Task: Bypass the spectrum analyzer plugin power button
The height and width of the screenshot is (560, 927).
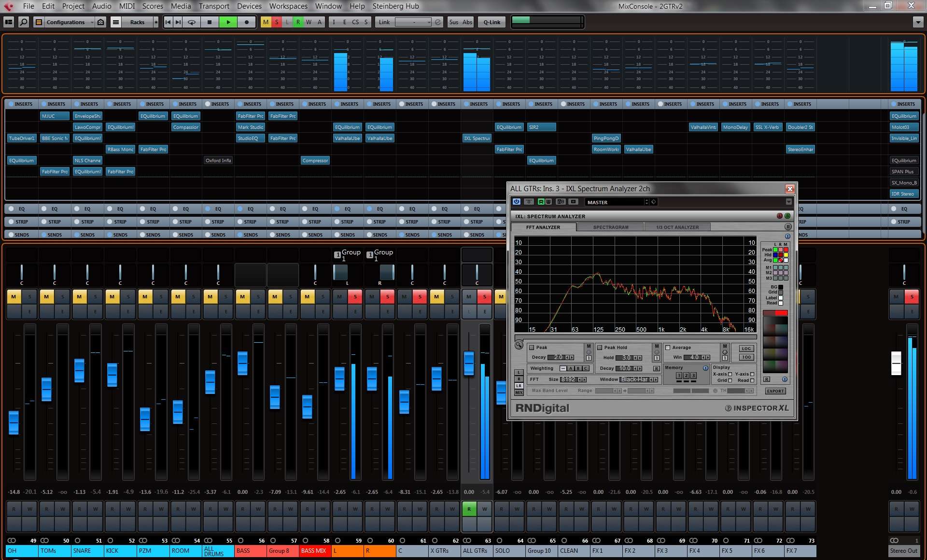Action: [517, 202]
